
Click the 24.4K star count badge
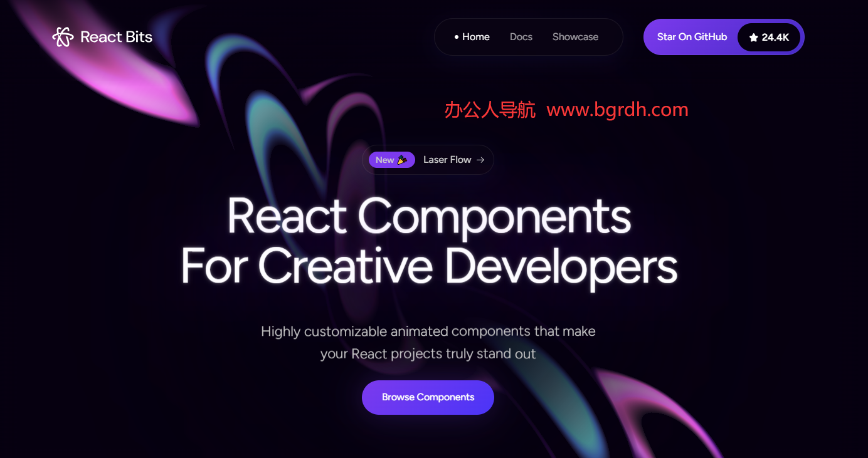click(769, 38)
